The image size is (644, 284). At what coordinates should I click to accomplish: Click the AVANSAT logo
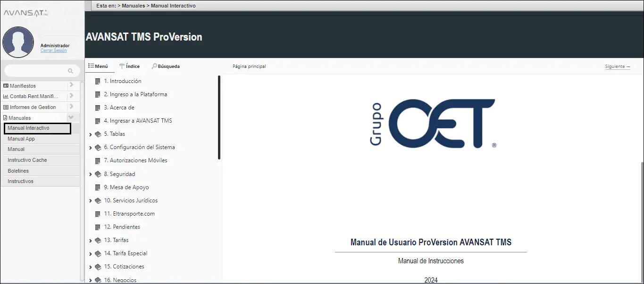pyautogui.click(x=26, y=13)
